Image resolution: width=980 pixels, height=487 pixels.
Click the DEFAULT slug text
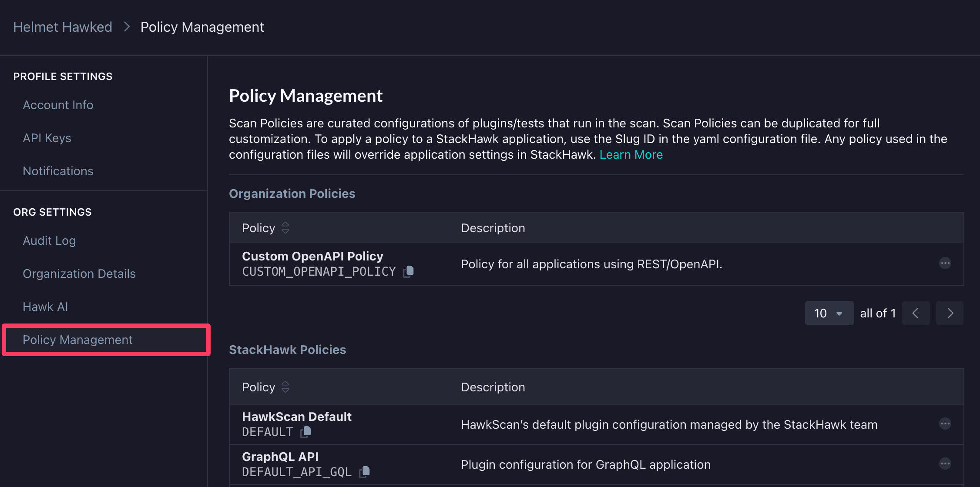coord(268,432)
